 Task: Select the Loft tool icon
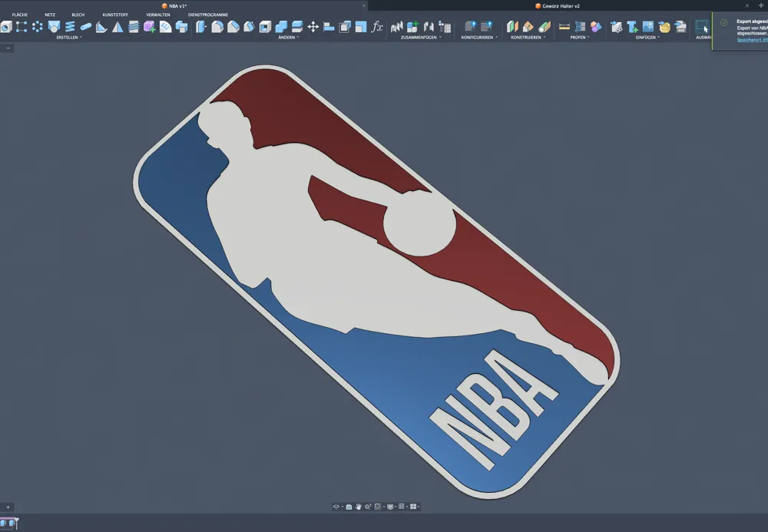point(54,26)
